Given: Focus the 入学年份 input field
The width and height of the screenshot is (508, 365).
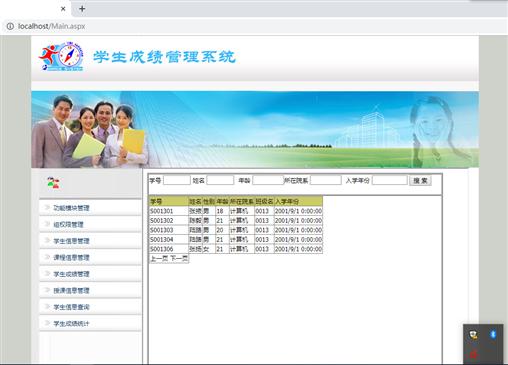Looking at the screenshot, I should (x=390, y=180).
